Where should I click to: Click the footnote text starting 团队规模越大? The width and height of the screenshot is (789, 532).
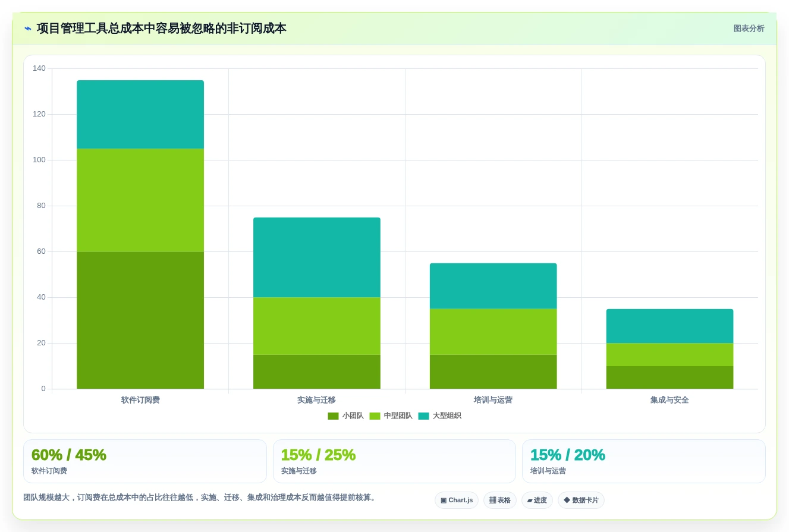[x=200, y=498]
